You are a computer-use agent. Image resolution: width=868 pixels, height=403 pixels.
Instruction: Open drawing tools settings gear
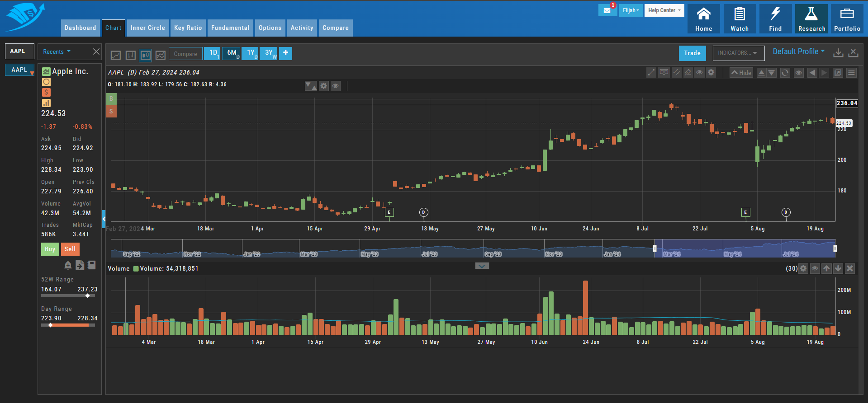711,73
